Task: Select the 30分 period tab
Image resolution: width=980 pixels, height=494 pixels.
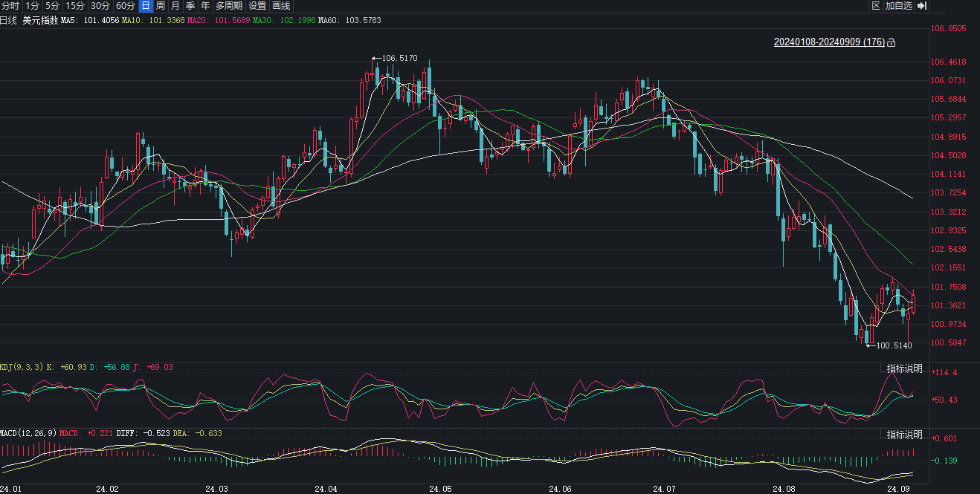Action: 100,6
